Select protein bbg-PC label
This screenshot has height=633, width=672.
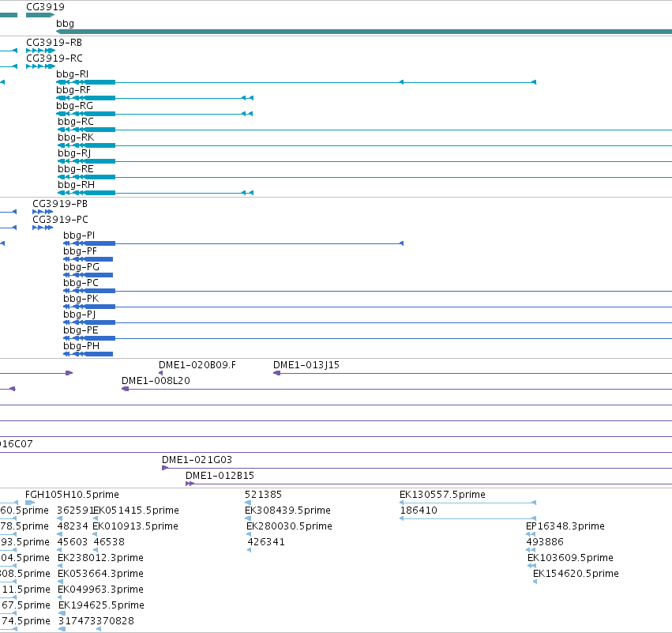81,283
